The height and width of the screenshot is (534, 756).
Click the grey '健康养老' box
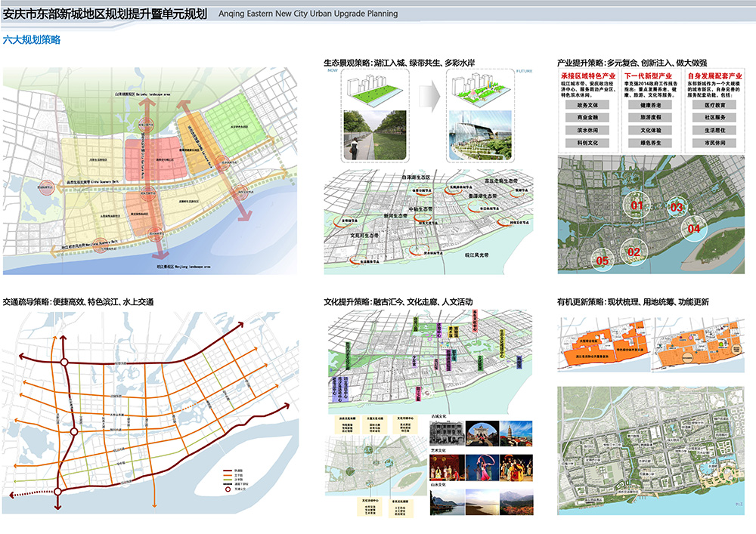tap(650, 104)
